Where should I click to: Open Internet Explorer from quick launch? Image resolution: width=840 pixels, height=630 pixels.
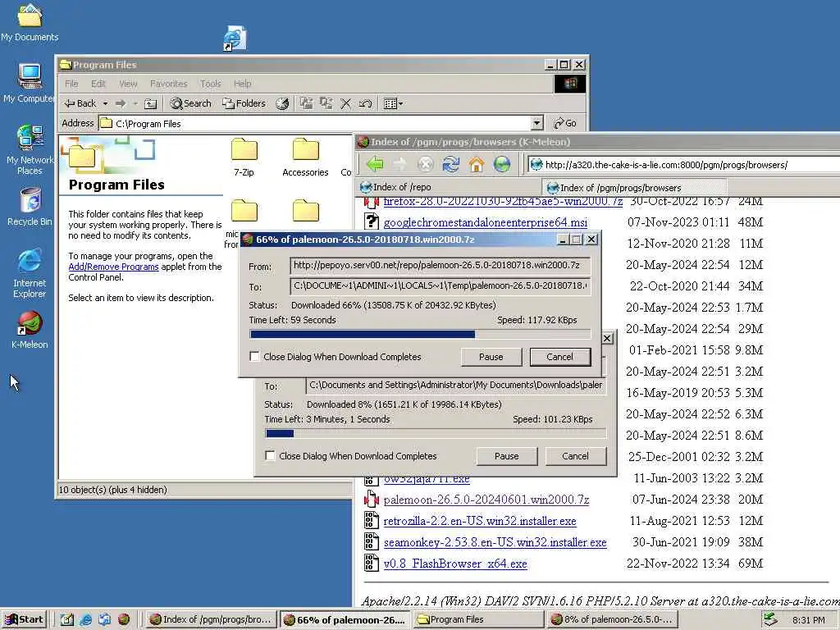coord(85,619)
